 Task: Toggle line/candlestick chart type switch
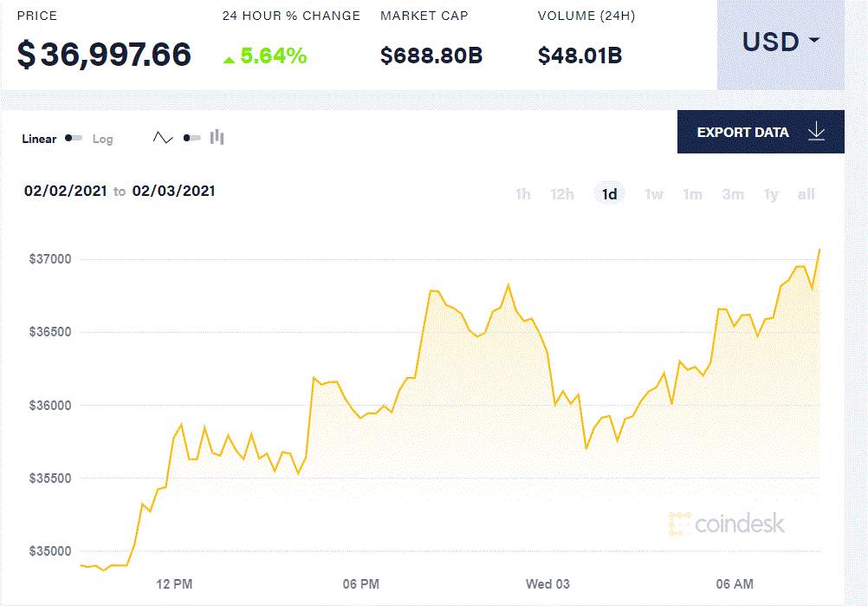point(191,137)
